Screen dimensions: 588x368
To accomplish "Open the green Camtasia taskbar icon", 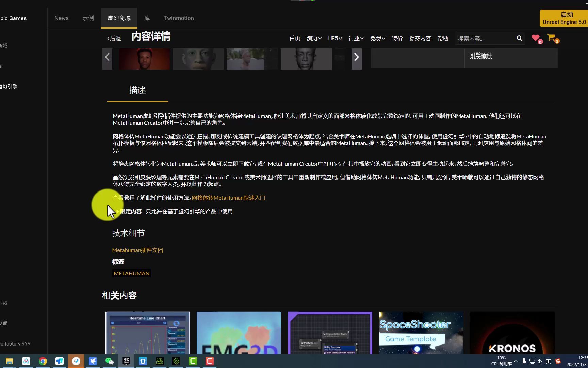I will click(193, 361).
